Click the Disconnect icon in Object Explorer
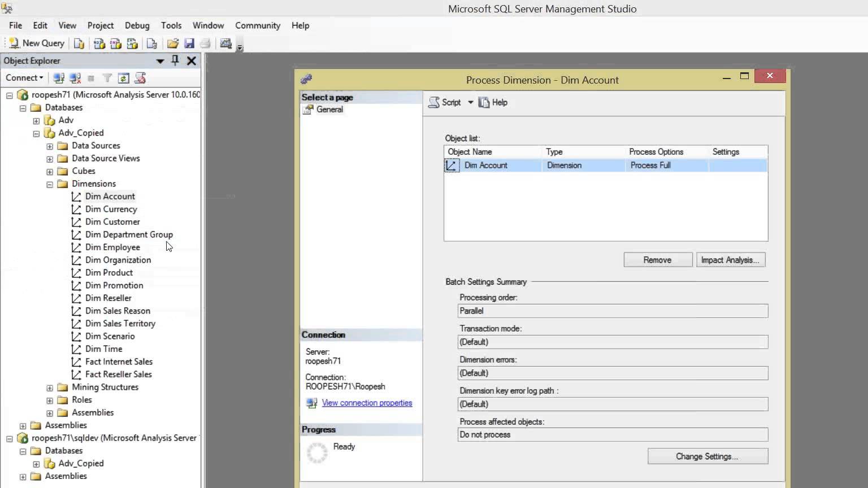Screen dimensions: 868x488 click(75, 78)
